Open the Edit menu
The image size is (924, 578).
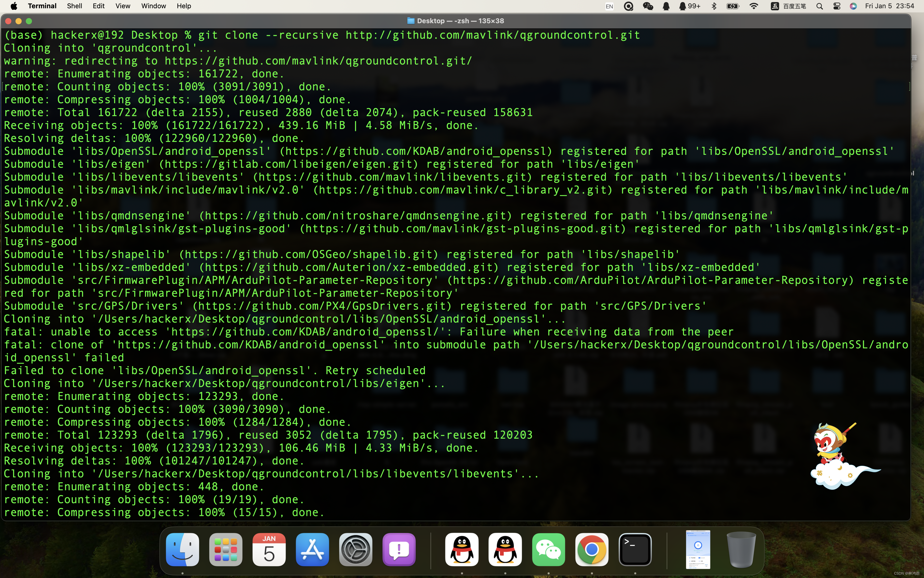coord(98,6)
